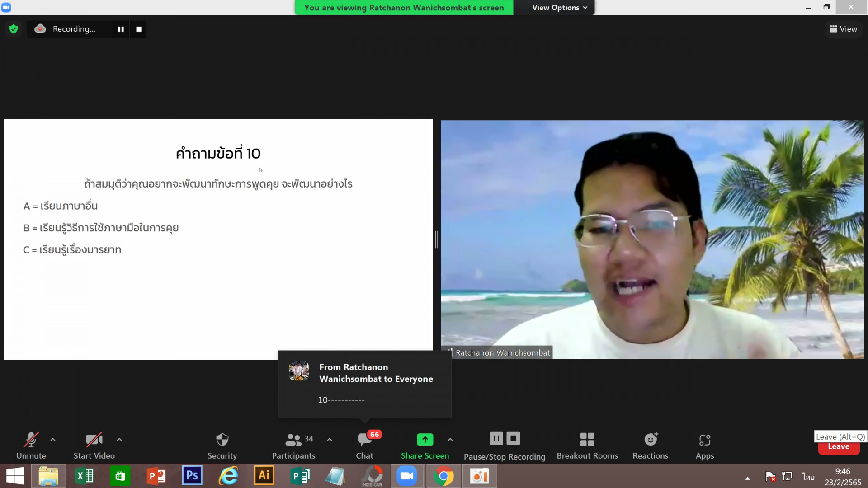This screenshot has width=868, height=488.
Task: Select answer A เรียนภาษาอื่น on the slide
Action: [61, 206]
